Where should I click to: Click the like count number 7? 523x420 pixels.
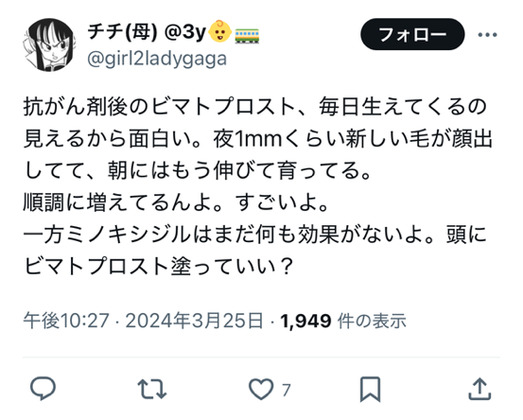pyautogui.click(x=287, y=390)
